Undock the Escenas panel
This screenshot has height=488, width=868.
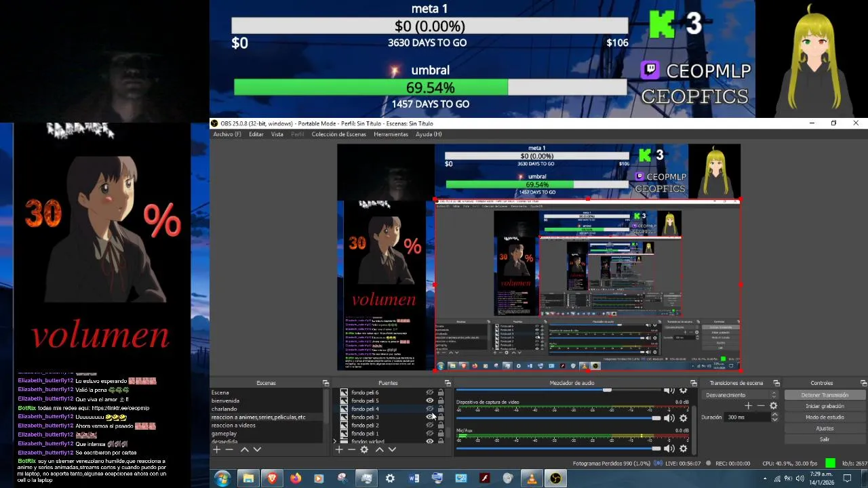point(325,383)
